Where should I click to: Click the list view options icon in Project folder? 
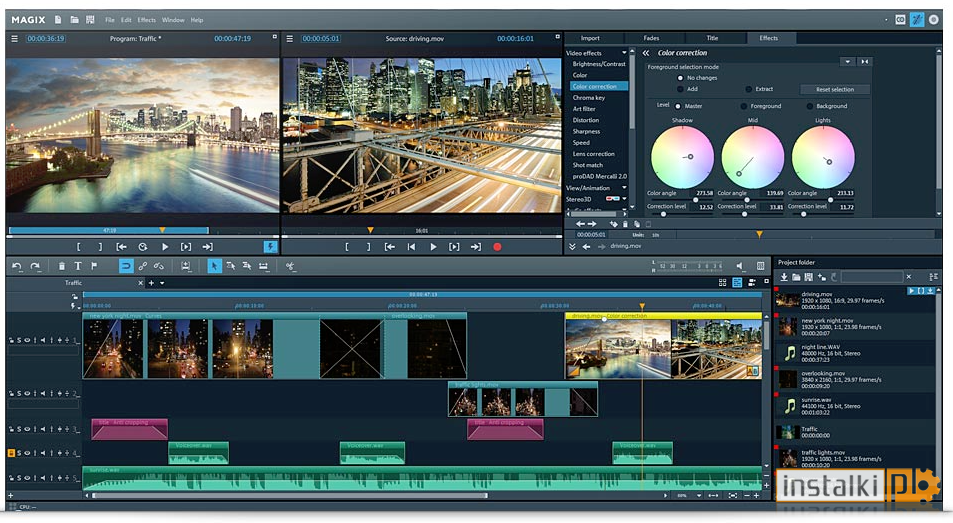tap(934, 277)
